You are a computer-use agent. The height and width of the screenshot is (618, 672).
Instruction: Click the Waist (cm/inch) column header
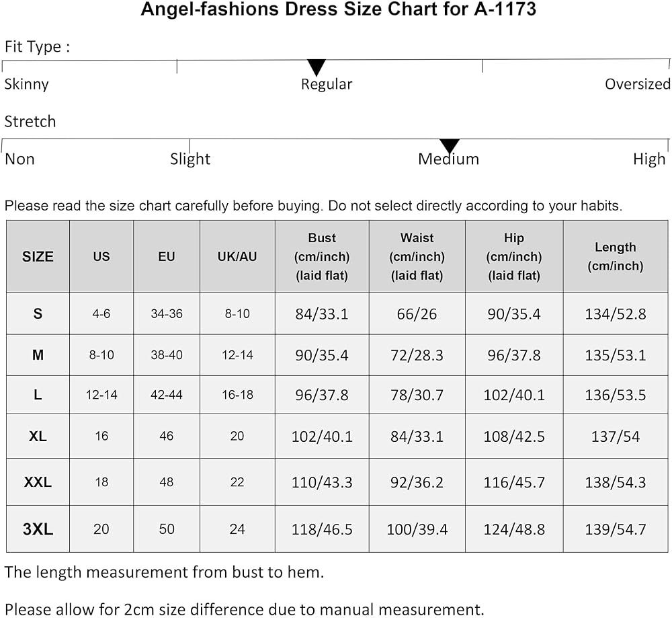pyautogui.click(x=417, y=256)
